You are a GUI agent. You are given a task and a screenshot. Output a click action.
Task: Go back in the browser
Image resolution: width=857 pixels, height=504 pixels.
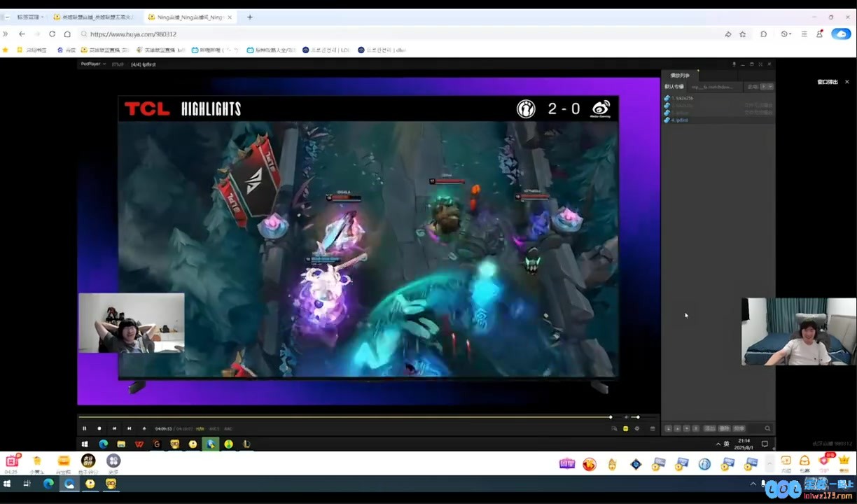(x=22, y=34)
